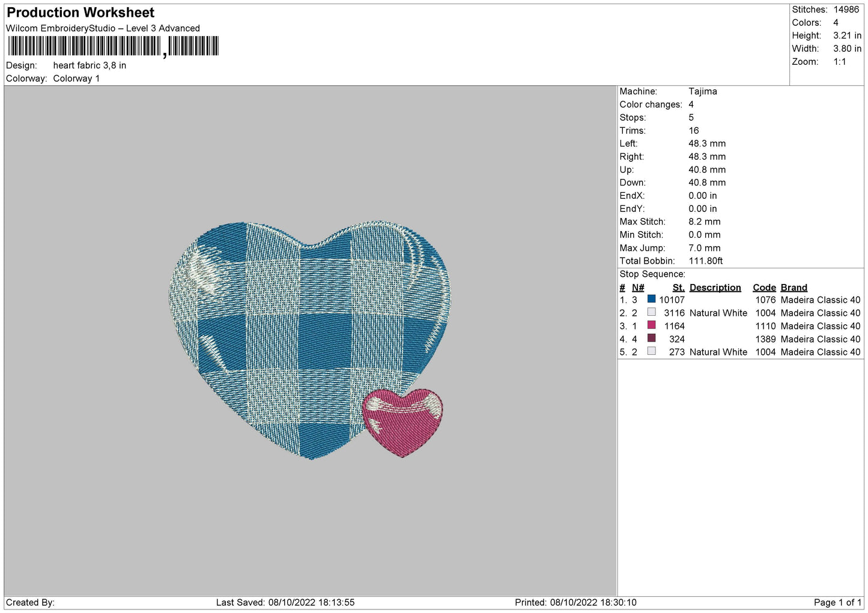Click the Down value '40.8 mm'

pyautogui.click(x=707, y=183)
